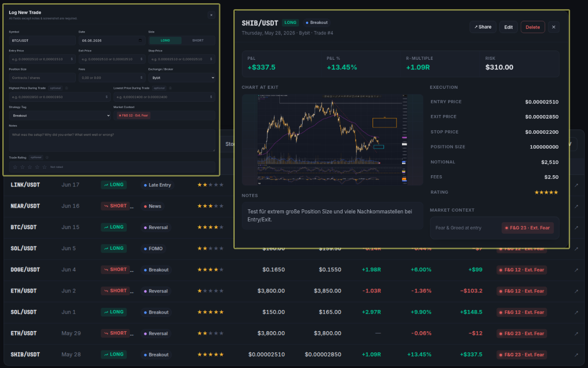Focus the Position Size input field
This screenshot has width=588, height=368.
point(42,78)
